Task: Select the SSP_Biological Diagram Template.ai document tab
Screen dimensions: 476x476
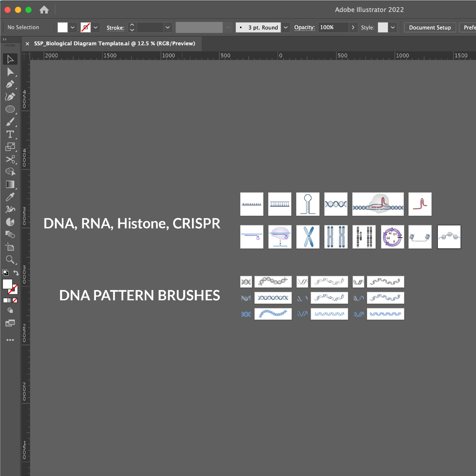Action: coord(114,43)
